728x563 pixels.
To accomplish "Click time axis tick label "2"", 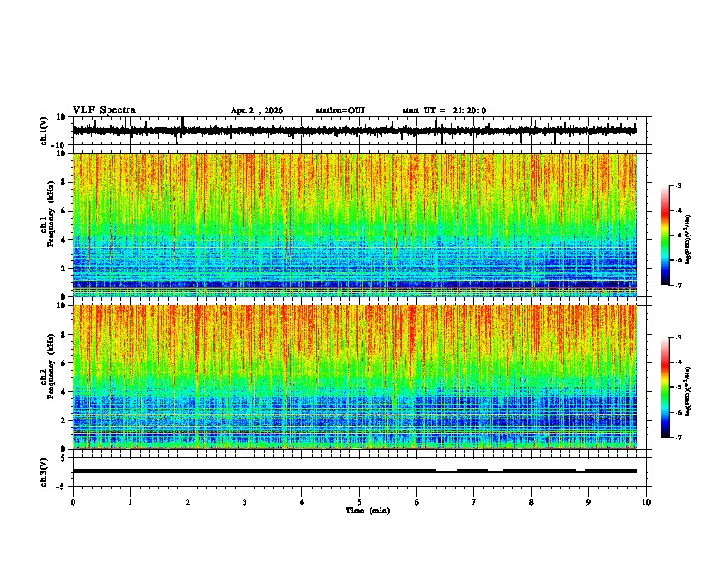I will click(x=188, y=502).
